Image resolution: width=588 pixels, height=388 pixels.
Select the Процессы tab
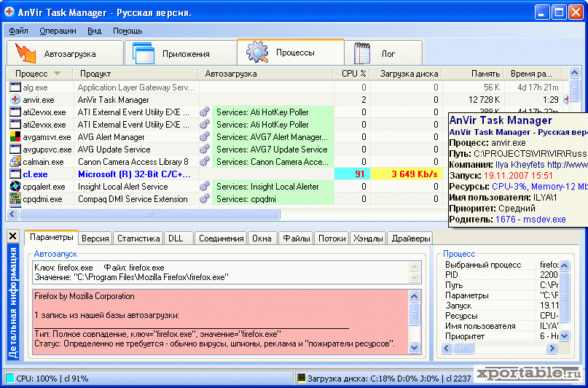pos(291,53)
